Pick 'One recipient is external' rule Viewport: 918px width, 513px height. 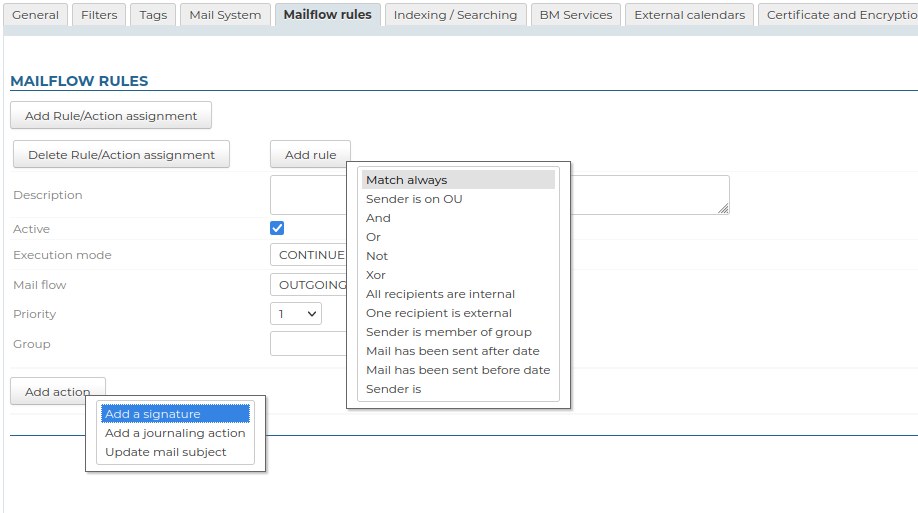coord(439,313)
